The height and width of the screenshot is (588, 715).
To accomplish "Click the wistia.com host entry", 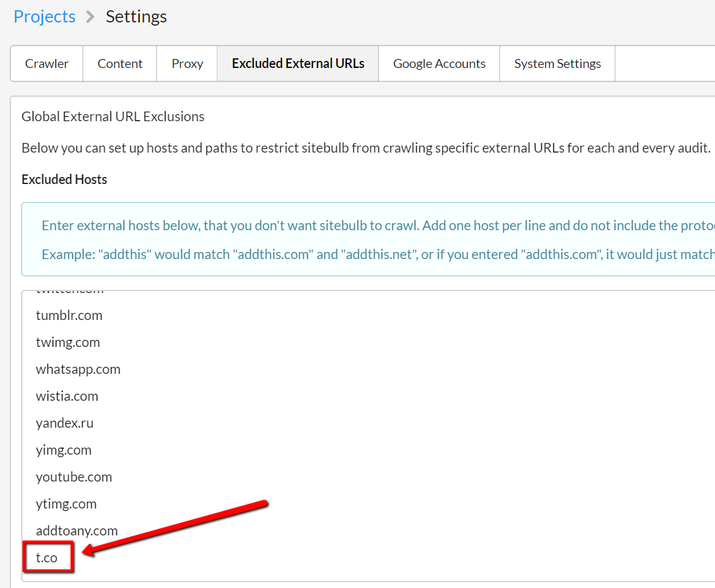I will click(x=67, y=396).
